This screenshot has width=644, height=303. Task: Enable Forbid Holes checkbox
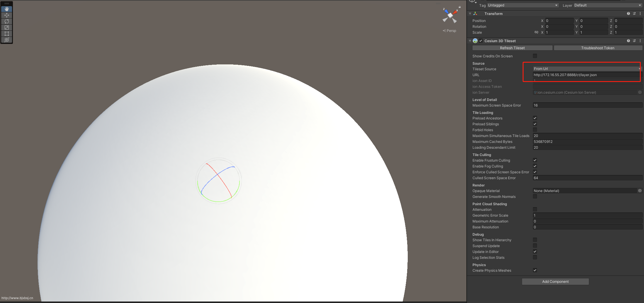tap(535, 130)
